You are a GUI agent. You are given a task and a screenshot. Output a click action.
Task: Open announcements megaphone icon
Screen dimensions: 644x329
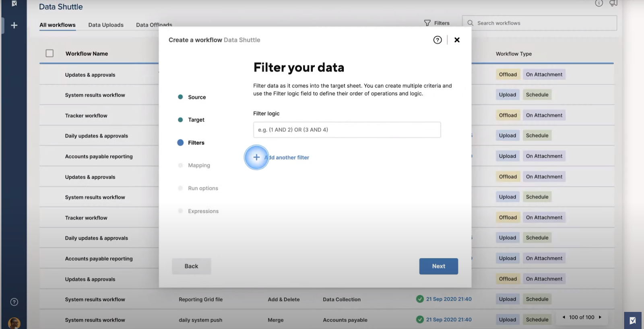click(613, 3)
